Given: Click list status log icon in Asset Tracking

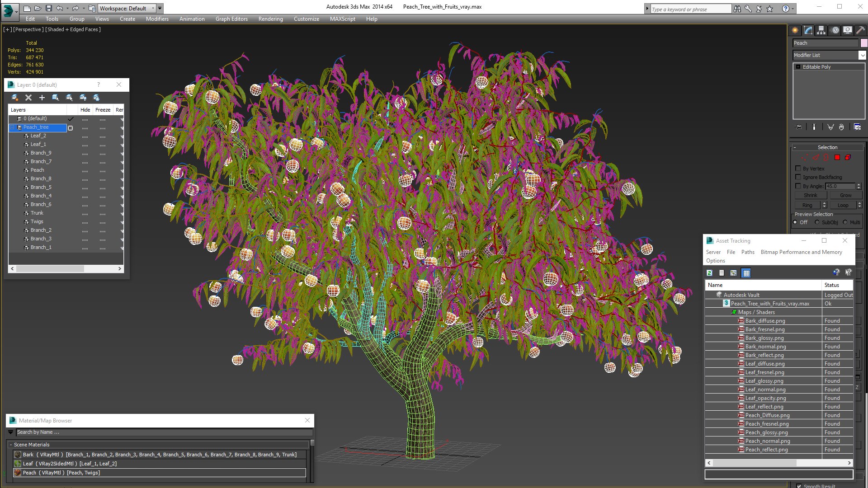Looking at the screenshot, I should click(x=722, y=273).
